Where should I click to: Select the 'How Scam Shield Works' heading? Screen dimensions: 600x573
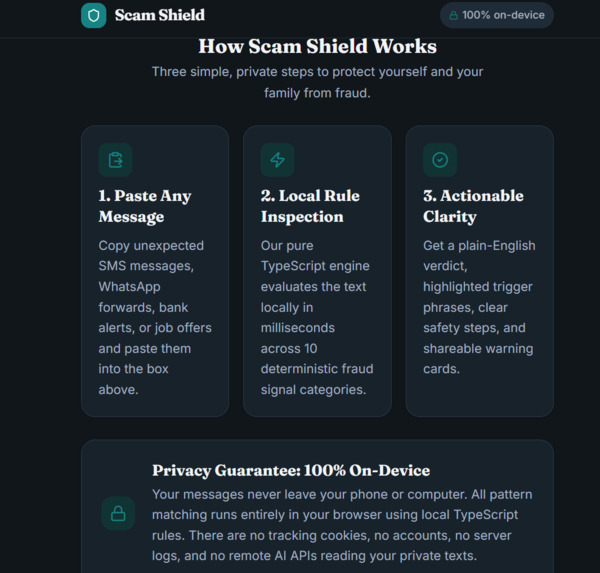click(317, 46)
